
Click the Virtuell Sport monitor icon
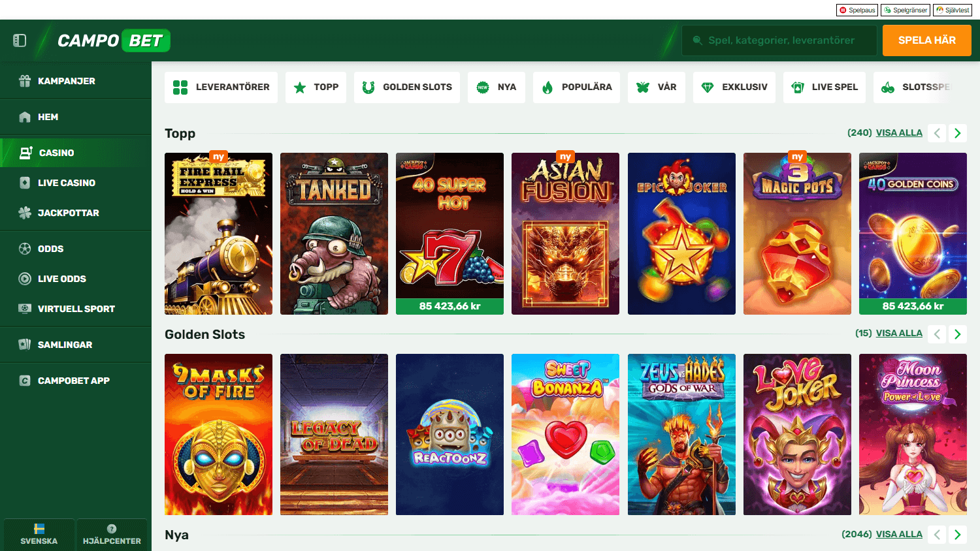pos(25,309)
